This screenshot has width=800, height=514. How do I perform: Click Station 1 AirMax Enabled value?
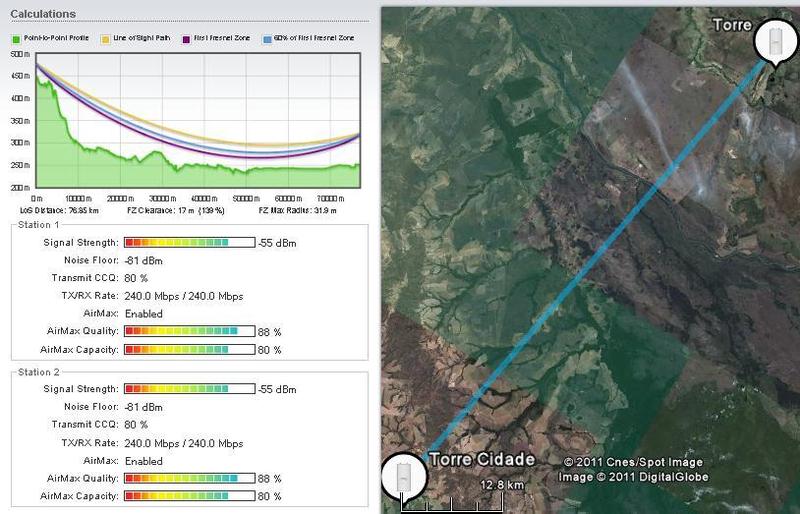tap(144, 314)
